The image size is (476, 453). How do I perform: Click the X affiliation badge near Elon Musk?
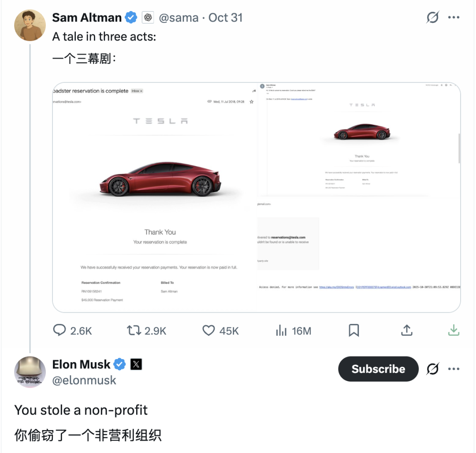(136, 364)
